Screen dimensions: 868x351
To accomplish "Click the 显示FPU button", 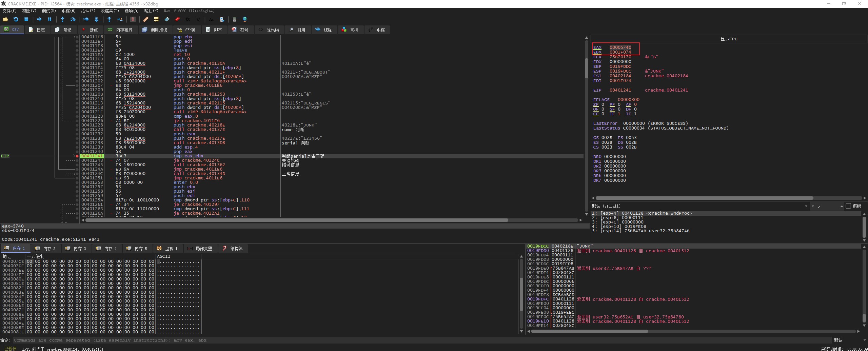I will click(729, 39).
